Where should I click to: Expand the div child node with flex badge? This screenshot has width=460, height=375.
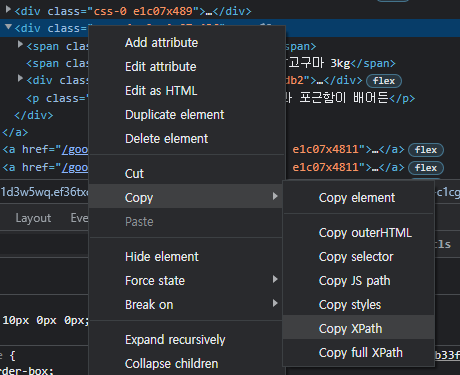[x=20, y=79]
